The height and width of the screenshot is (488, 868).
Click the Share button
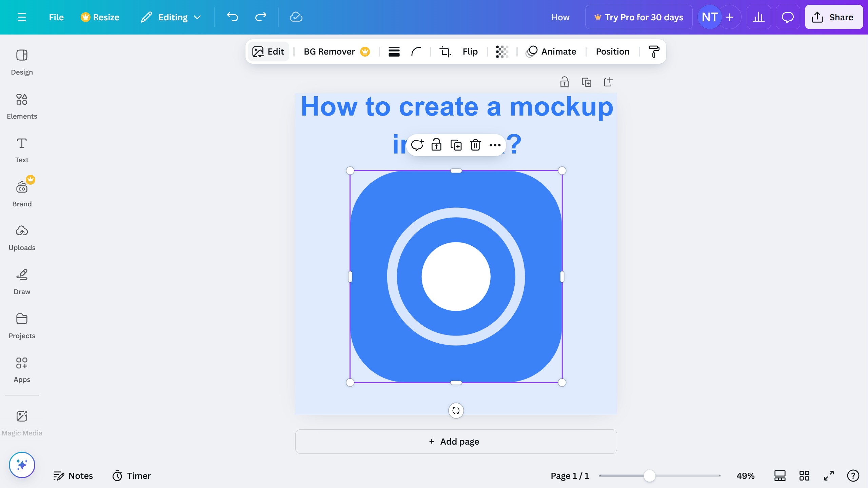click(x=833, y=17)
